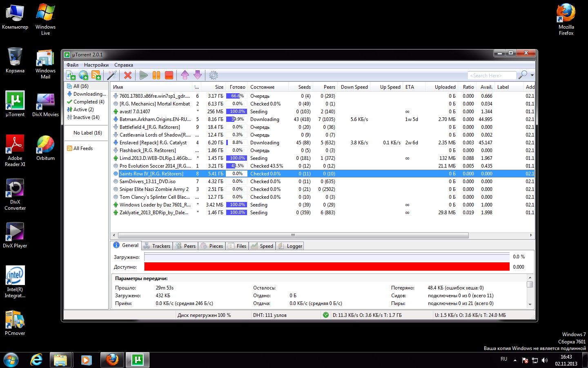
Task: Switch to the Logger tab
Action: tap(290, 246)
